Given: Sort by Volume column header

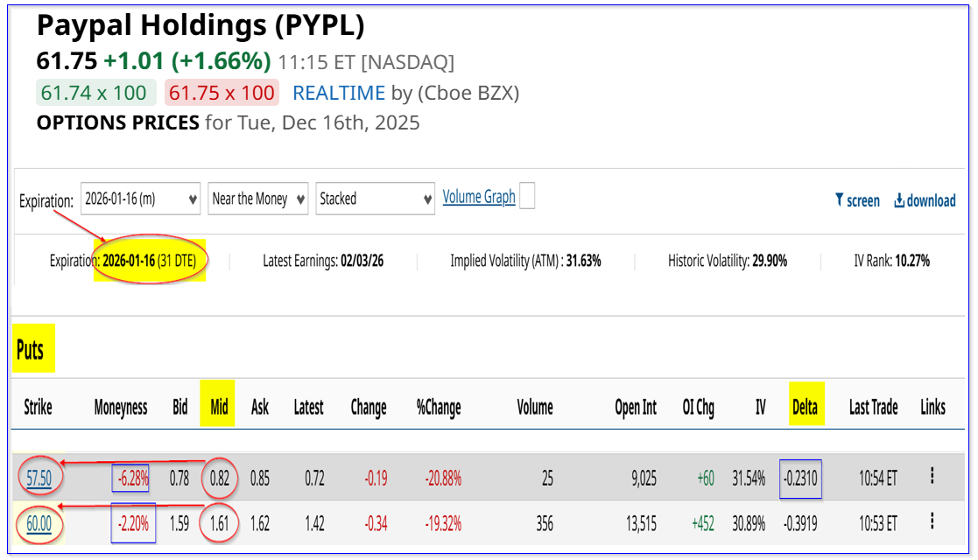Looking at the screenshot, I should 534,407.
